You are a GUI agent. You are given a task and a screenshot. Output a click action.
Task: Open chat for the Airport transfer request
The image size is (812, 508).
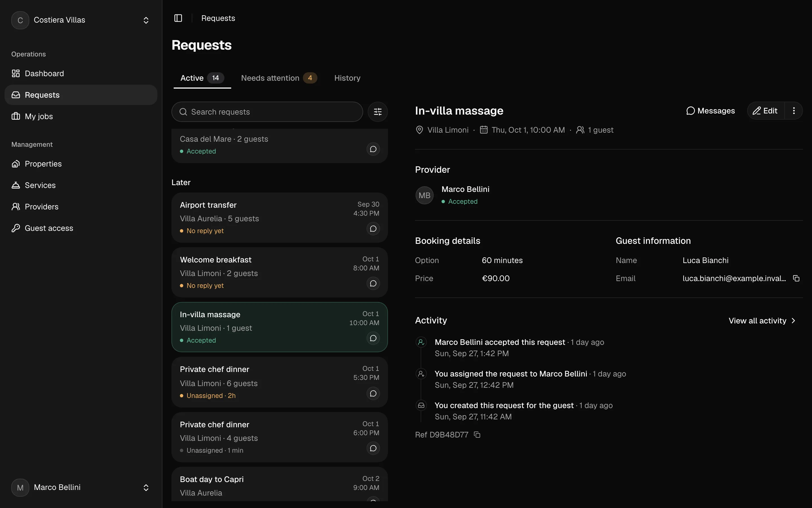click(373, 229)
